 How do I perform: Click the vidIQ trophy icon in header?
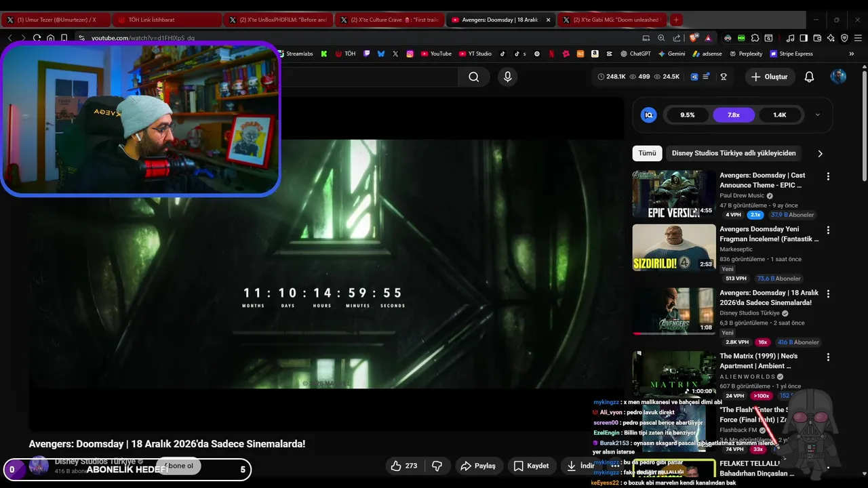(724, 77)
